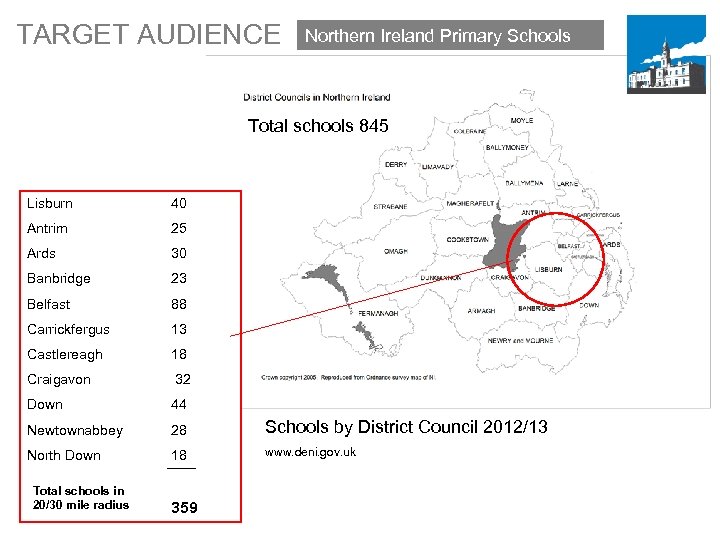This screenshot has width=720, height=540.
Task: Click 'Ards' in the schools list
Action: click(41, 253)
